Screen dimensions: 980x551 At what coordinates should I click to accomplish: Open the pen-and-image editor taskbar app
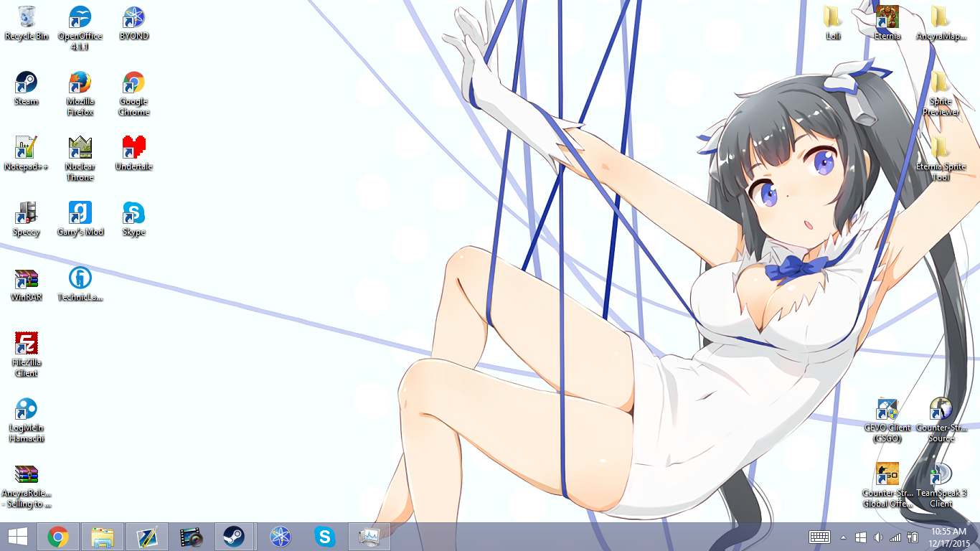pyautogui.click(x=147, y=537)
